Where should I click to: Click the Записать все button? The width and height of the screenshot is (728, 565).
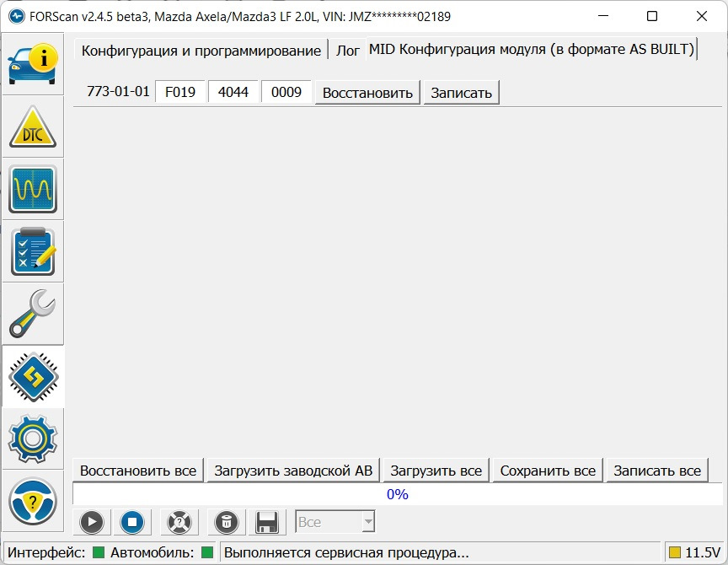[657, 471]
